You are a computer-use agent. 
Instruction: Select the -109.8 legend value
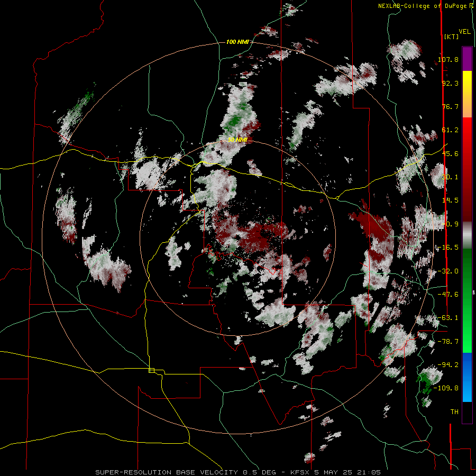446,388
